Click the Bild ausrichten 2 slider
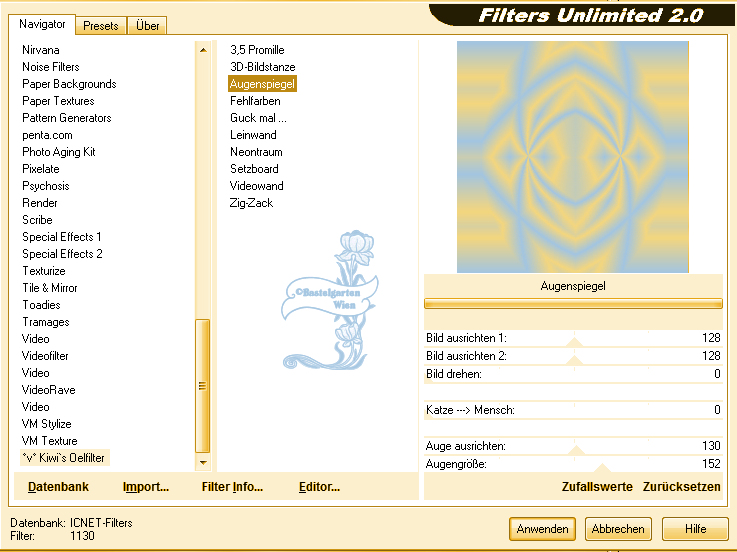Screen dimensions: 737x552 click(573, 356)
